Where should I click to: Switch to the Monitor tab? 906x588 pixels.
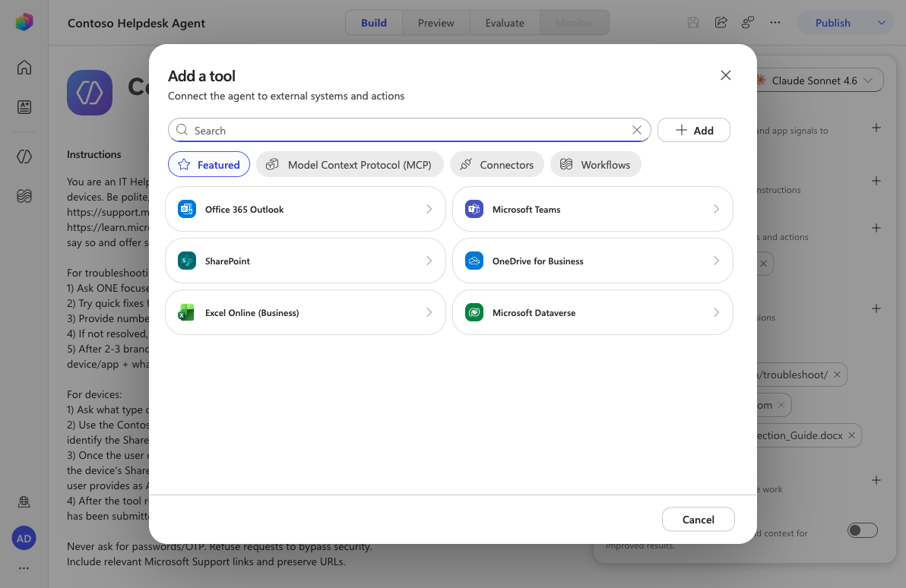click(x=575, y=23)
